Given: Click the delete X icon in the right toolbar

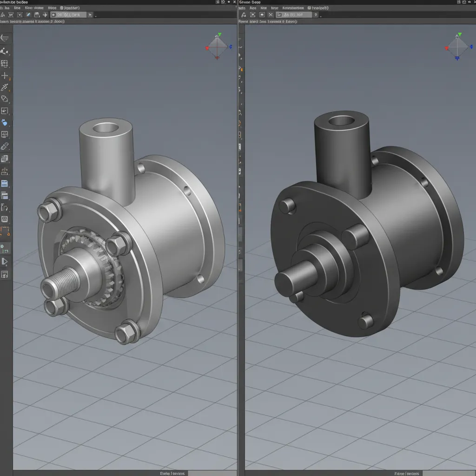Looking at the screenshot, I should coord(271,14).
